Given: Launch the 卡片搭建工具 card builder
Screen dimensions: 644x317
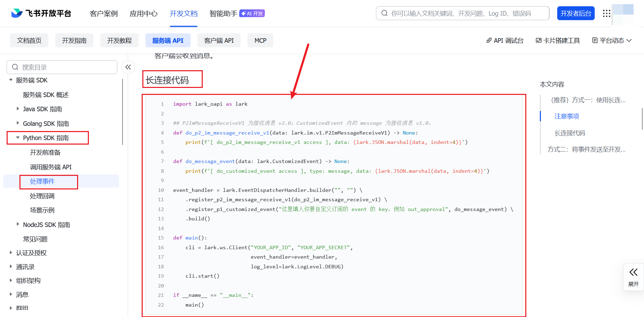Looking at the screenshot, I should [558, 40].
